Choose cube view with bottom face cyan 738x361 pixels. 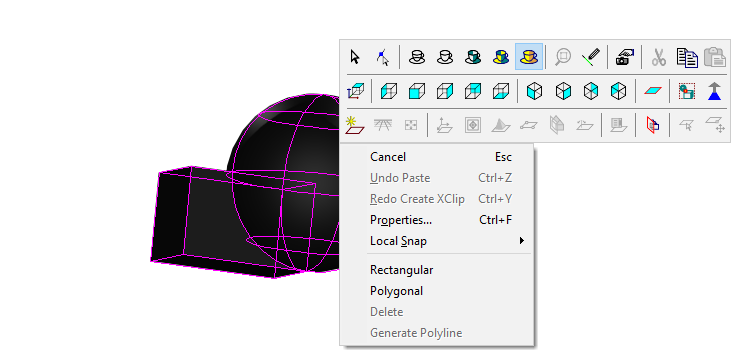coord(501,91)
